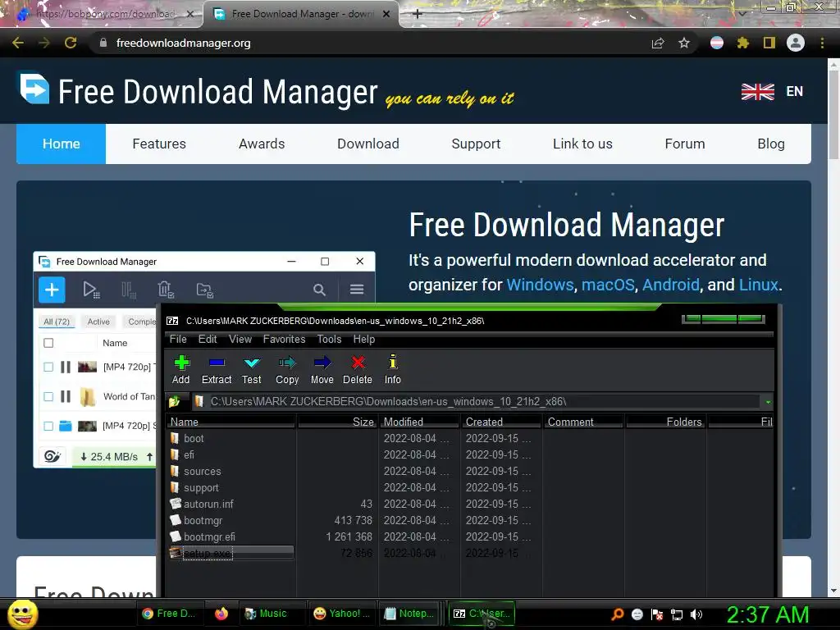The height and width of the screenshot is (630, 840).
Task: Open the Features page
Action: coord(159,144)
